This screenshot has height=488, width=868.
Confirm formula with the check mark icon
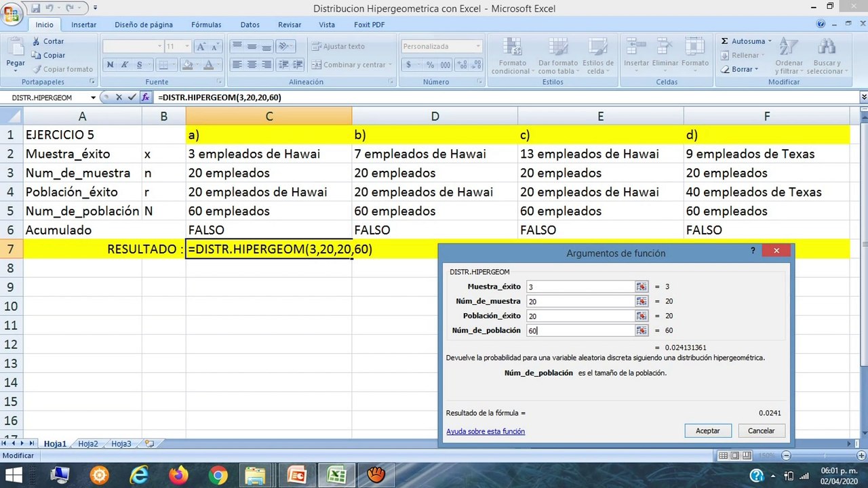132,98
